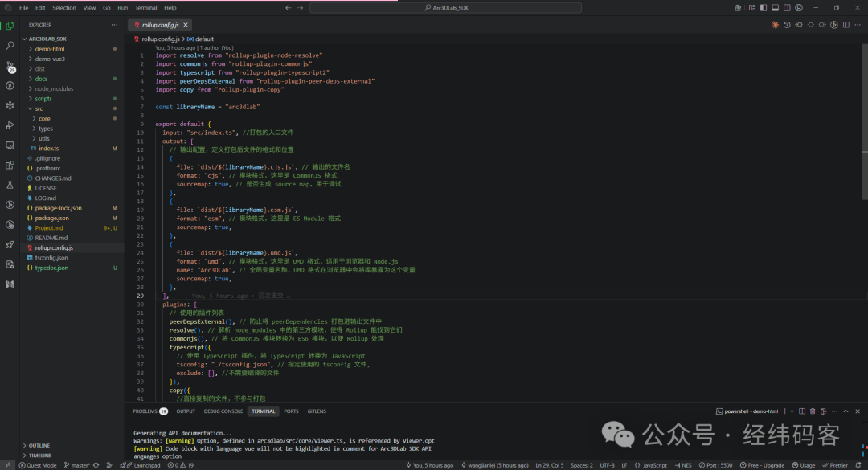This screenshot has width=868, height=470.
Task: Go forward with the right arrow in title bar
Action: (x=300, y=8)
